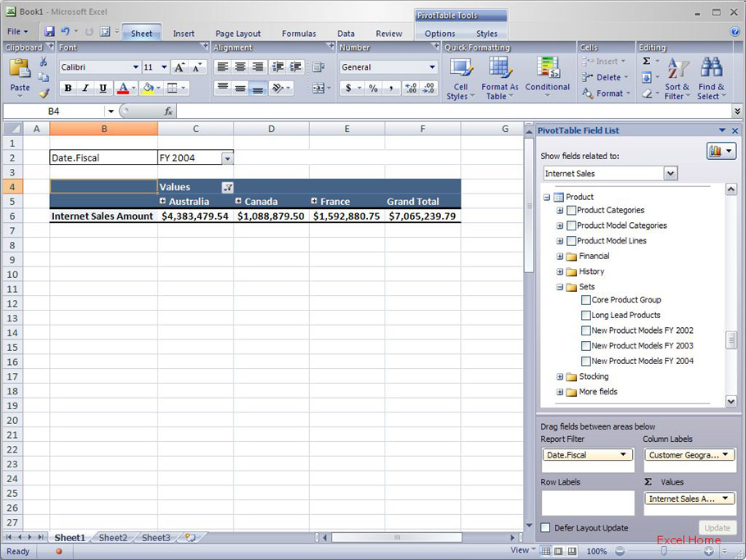Switch to the Formulas tab

coord(298,34)
